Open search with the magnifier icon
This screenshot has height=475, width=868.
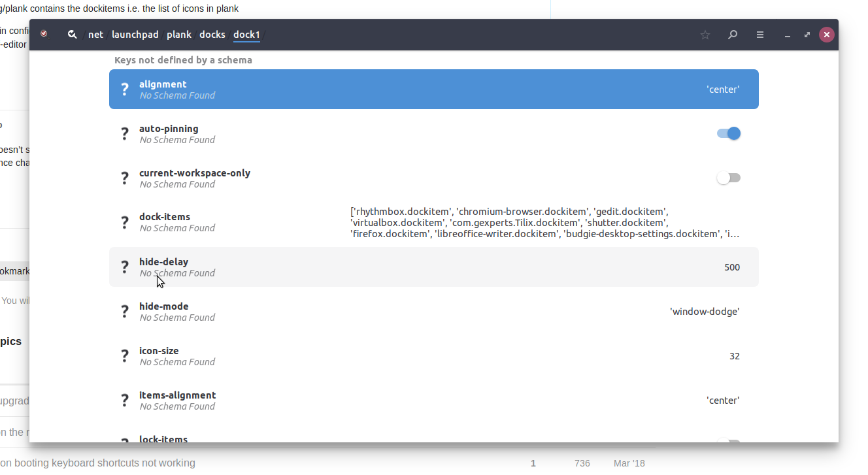[732, 35]
